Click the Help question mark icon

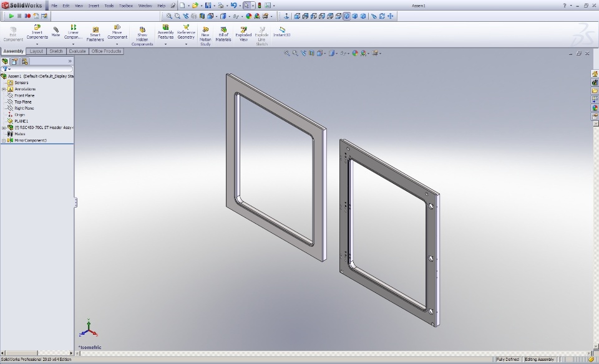(x=565, y=6)
